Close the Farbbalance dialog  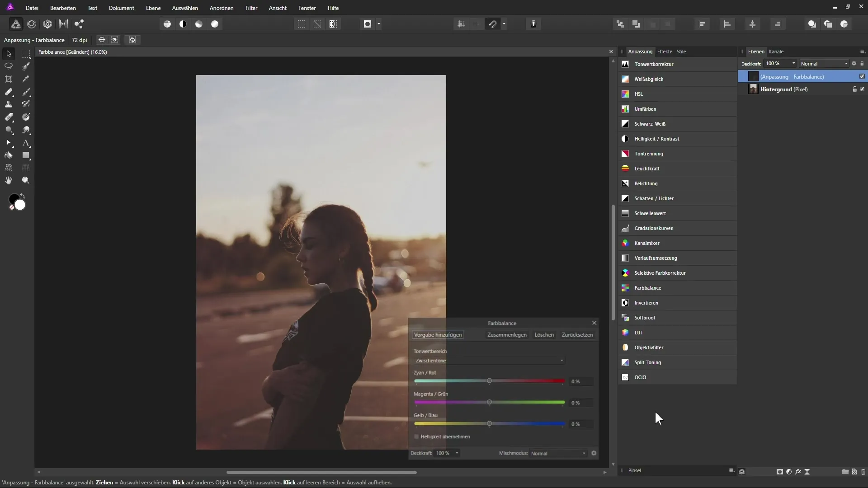point(594,323)
